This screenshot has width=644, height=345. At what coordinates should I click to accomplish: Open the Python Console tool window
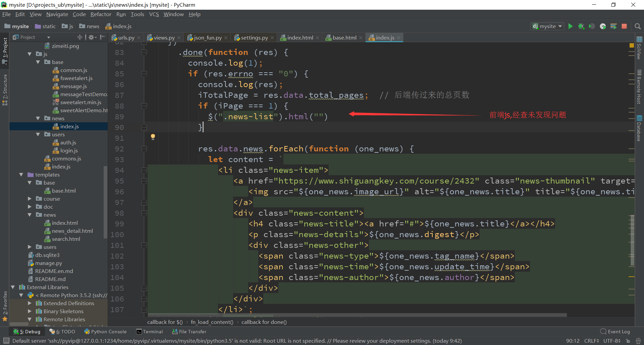pos(105,332)
